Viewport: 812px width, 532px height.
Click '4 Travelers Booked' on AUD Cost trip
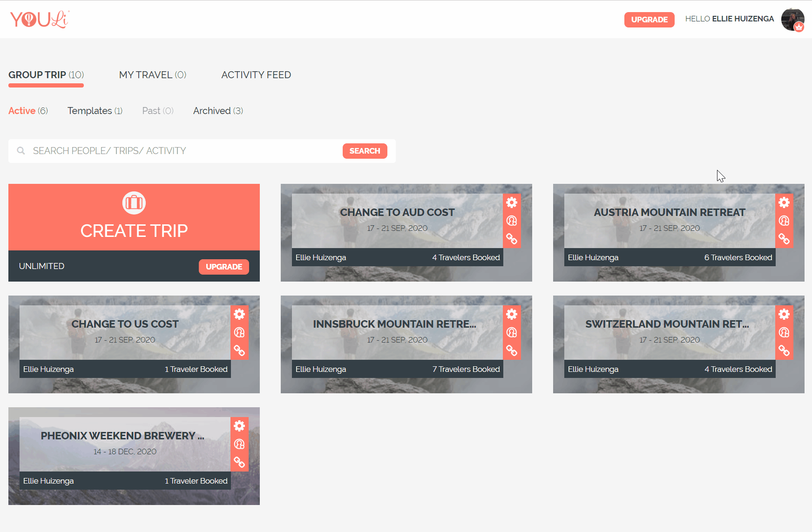tap(466, 257)
